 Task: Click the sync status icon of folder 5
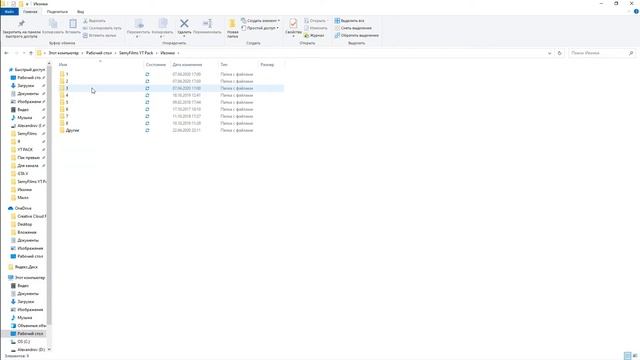pos(147,102)
